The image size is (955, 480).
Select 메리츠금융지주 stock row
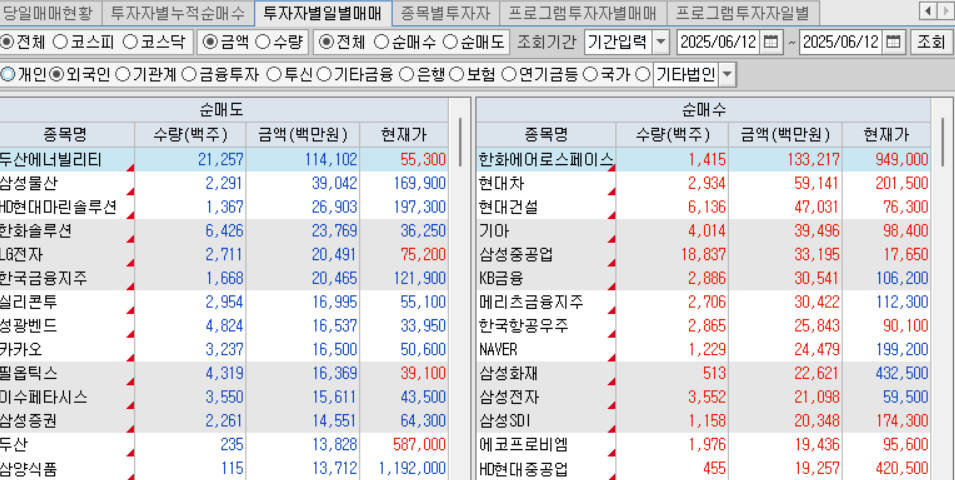703,302
